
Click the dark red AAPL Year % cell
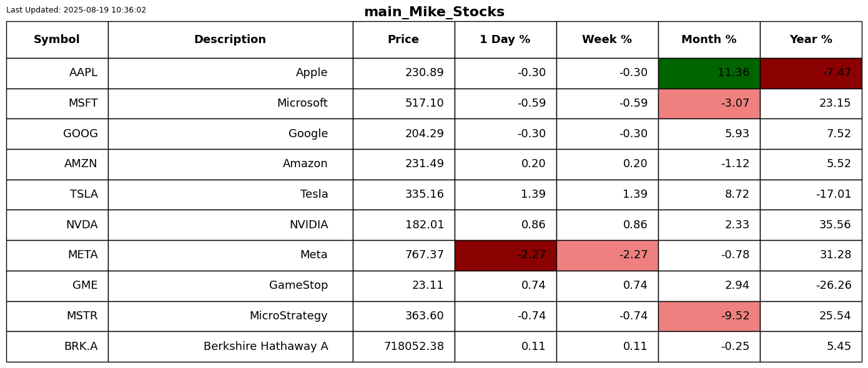point(811,73)
